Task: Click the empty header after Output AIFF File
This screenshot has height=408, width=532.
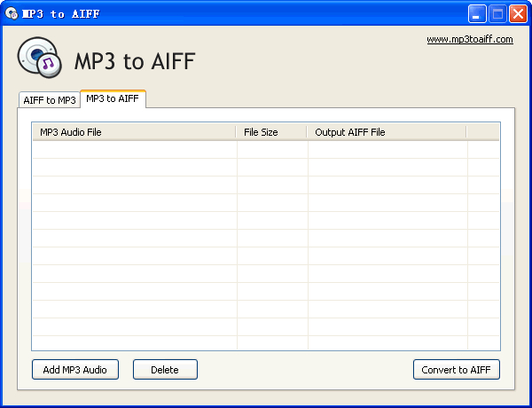Action: [483, 132]
